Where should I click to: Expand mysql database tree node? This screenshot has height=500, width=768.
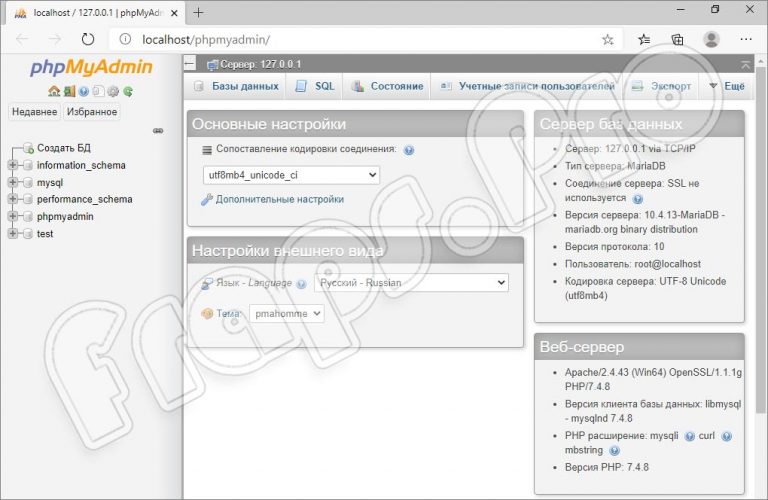coord(13,182)
